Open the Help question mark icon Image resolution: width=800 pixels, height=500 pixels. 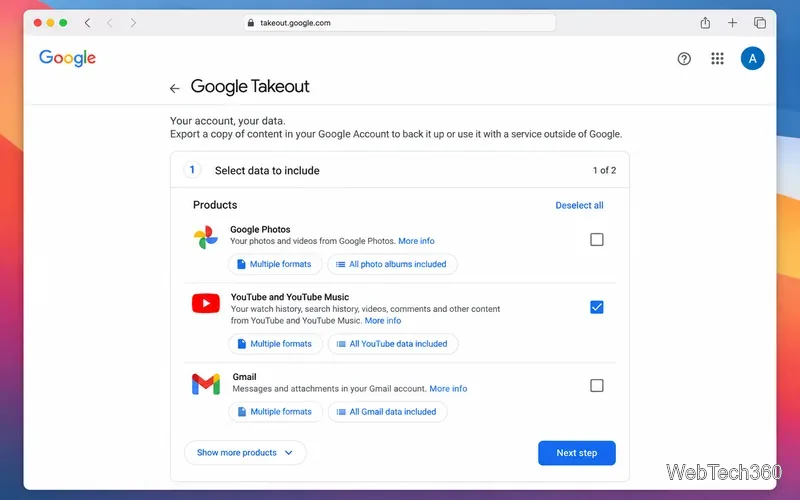click(x=684, y=59)
